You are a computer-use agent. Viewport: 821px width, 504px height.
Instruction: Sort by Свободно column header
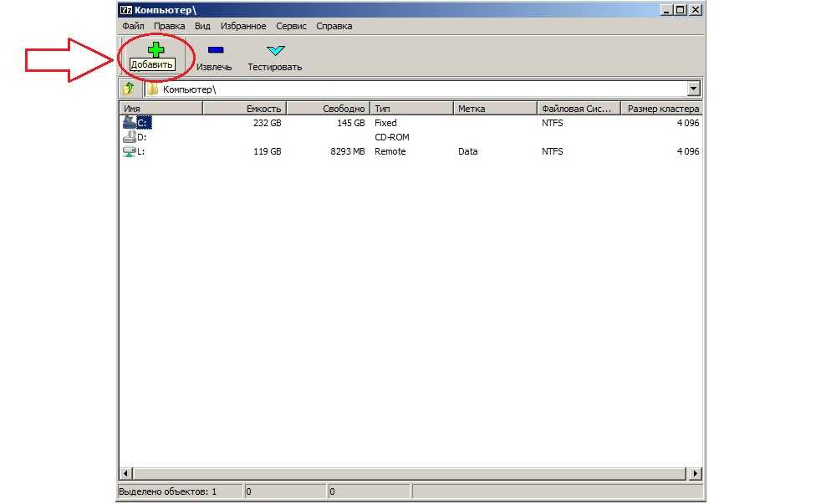[328, 109]
